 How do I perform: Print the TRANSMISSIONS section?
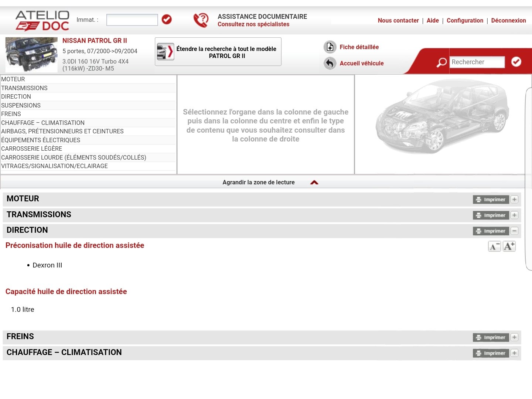[491, 215]
